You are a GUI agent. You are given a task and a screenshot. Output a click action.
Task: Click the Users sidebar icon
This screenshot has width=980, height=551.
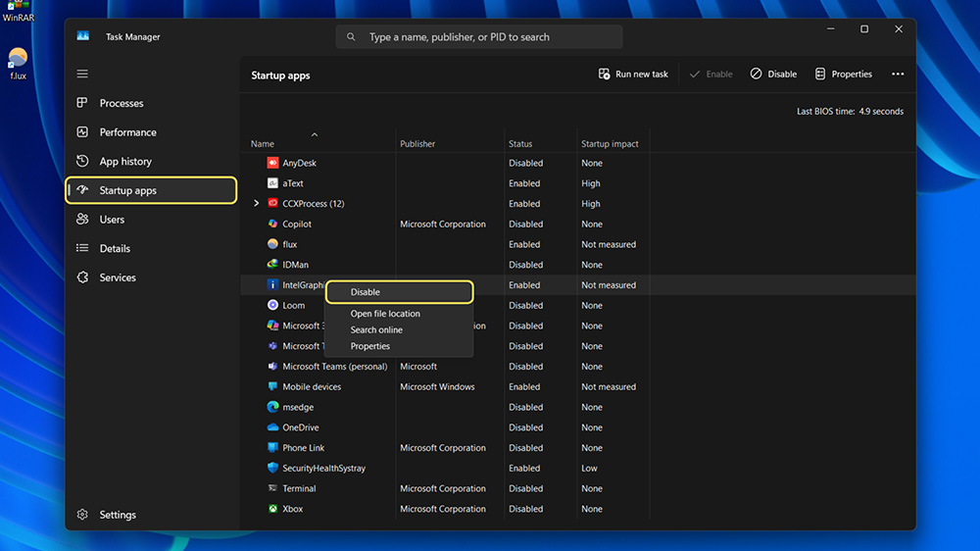(x=82, y=219)
